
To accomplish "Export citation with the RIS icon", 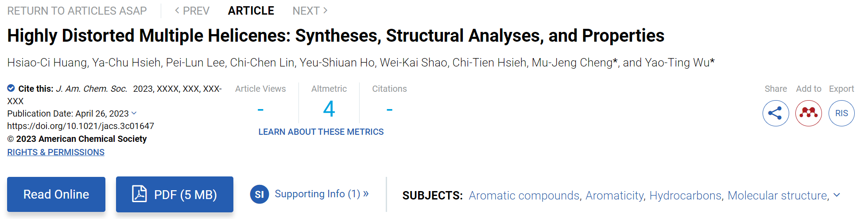I will [841, 113].
